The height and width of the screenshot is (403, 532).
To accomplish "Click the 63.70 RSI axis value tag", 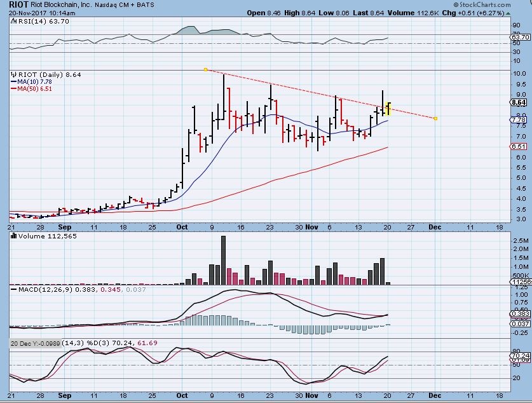I will 519,37.
